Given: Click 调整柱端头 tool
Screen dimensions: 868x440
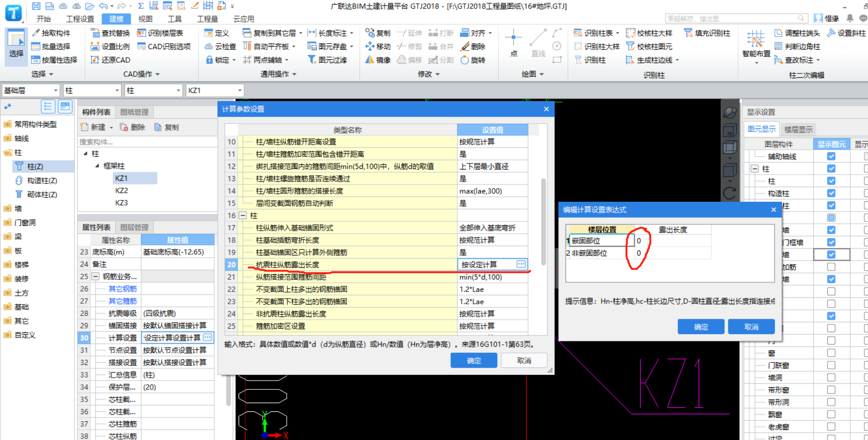Looking at the screenshot, I should pyautogui.click(x=797, y=33).
